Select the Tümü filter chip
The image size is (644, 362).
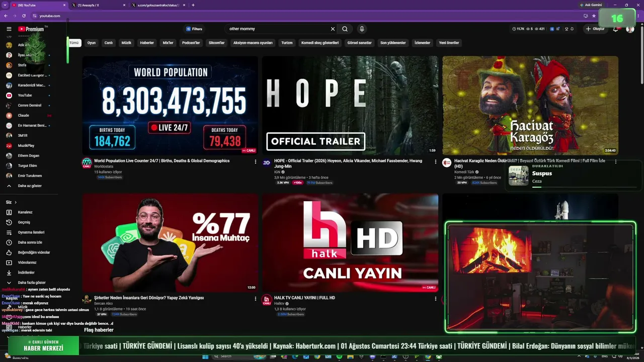point(74,43)
